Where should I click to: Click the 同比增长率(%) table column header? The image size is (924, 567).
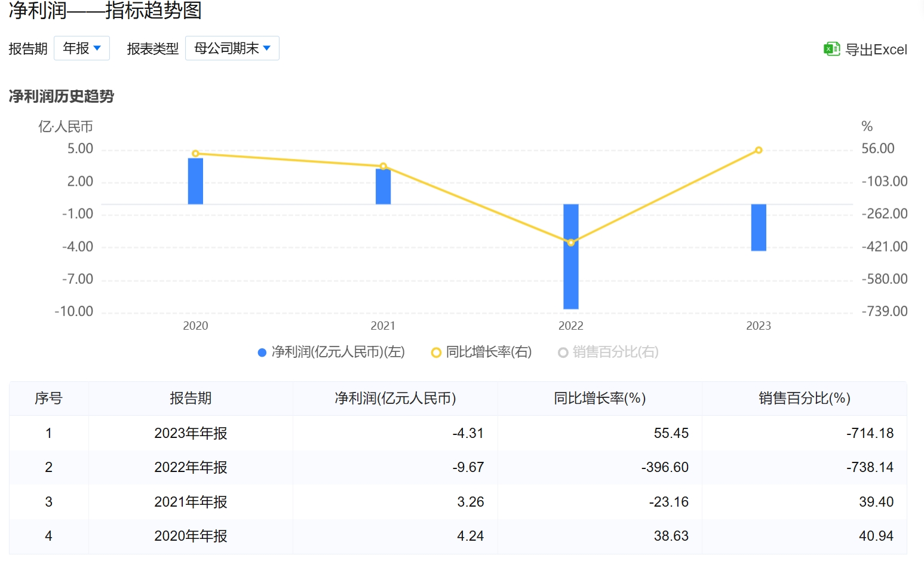[600, 399]
